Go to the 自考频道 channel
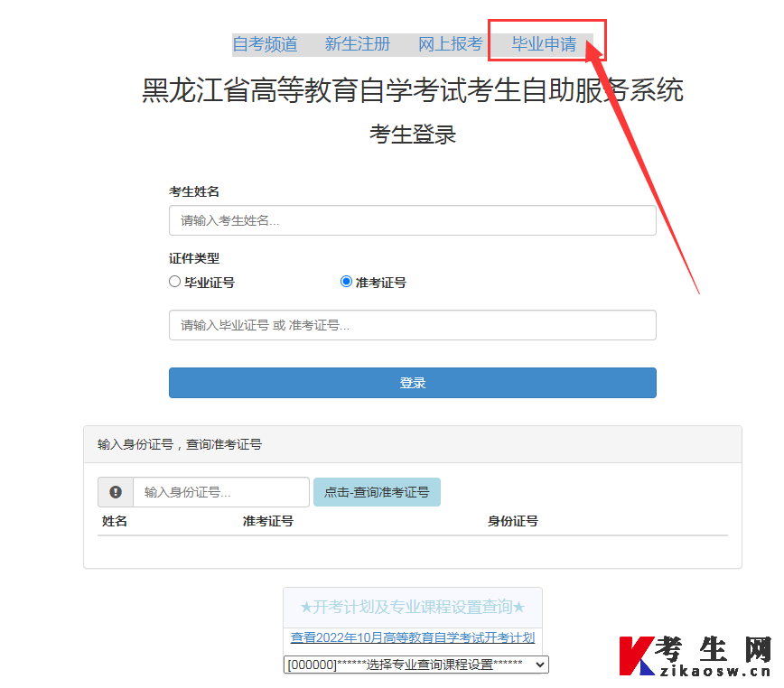Viewport: 784px width, 688px height. coord(266,44)
